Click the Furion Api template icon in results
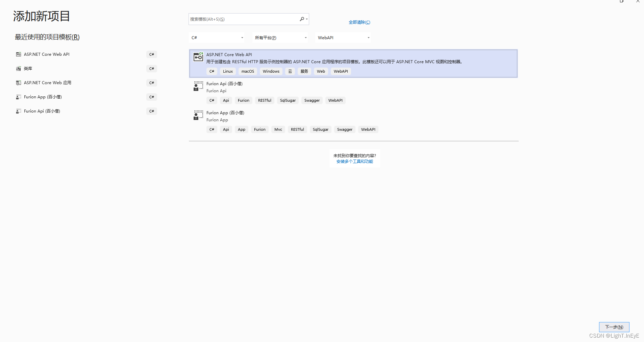The height and width of the screenshot is (342, 644). point(198,86)
